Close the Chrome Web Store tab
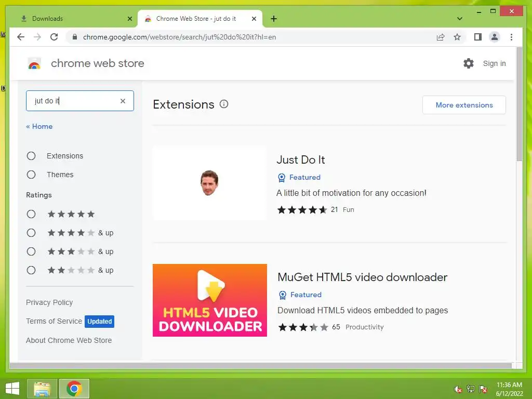Image resolution: width=532 pixels, height=399 pixels. (x=254, y=19)
